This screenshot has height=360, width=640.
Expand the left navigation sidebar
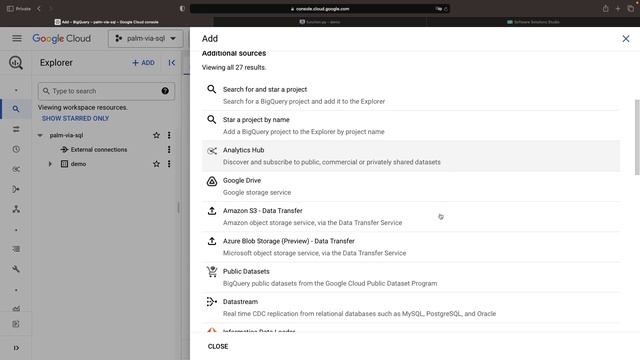(x=16, y=348)
